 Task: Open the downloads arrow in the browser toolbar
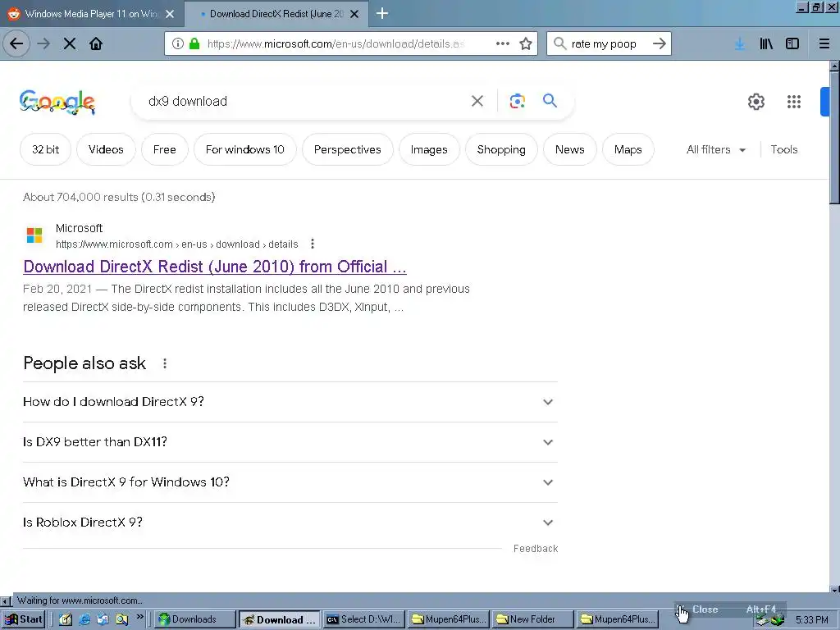740,44
